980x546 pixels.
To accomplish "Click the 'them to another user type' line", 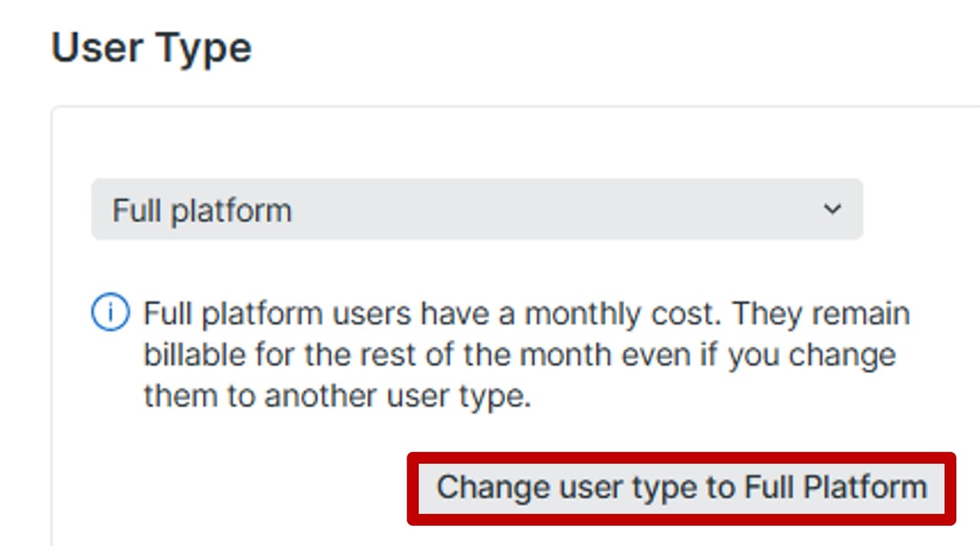I will point(337,397).
